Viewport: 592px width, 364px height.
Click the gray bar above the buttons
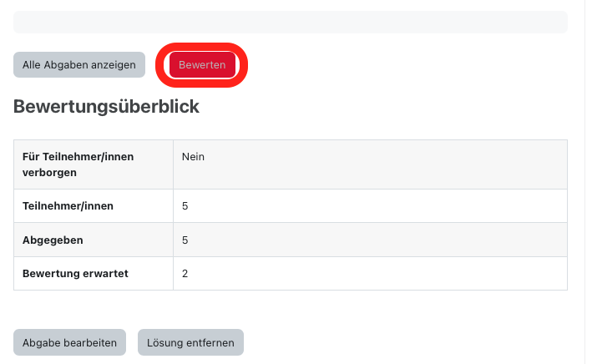(291, 22)
